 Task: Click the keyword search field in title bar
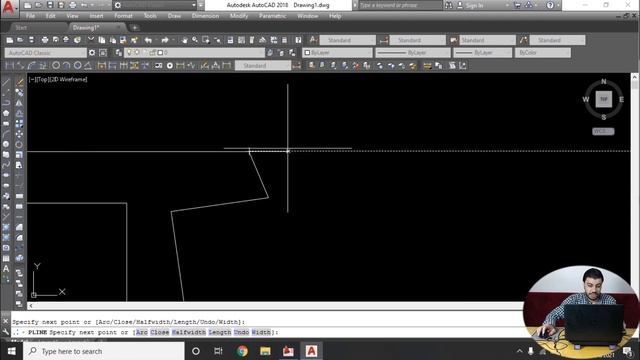[400, 5]
